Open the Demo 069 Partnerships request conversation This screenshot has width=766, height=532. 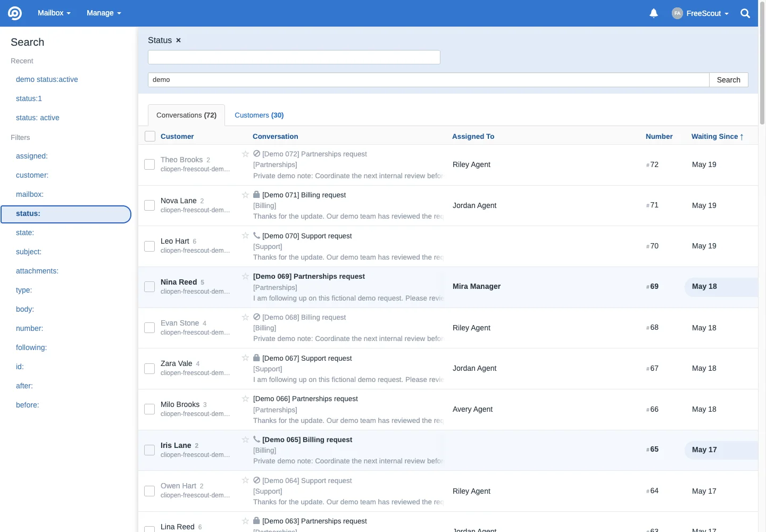[x=309, y=276]
